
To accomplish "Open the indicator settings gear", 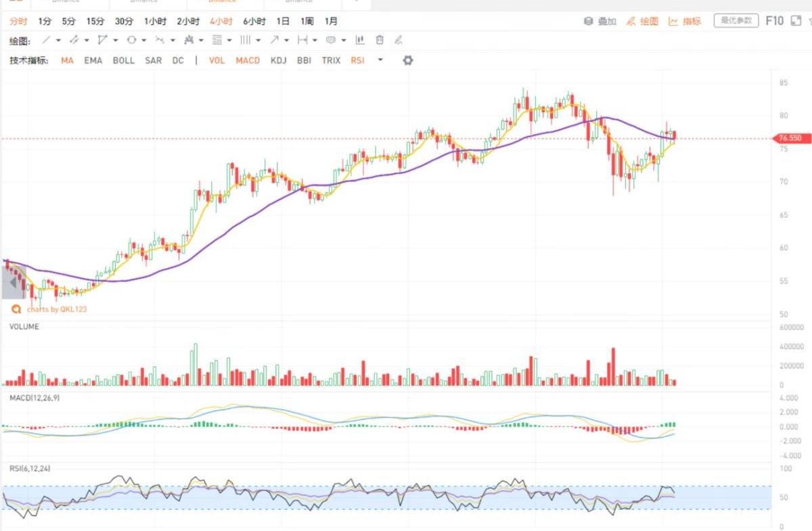I will (407, 60).
